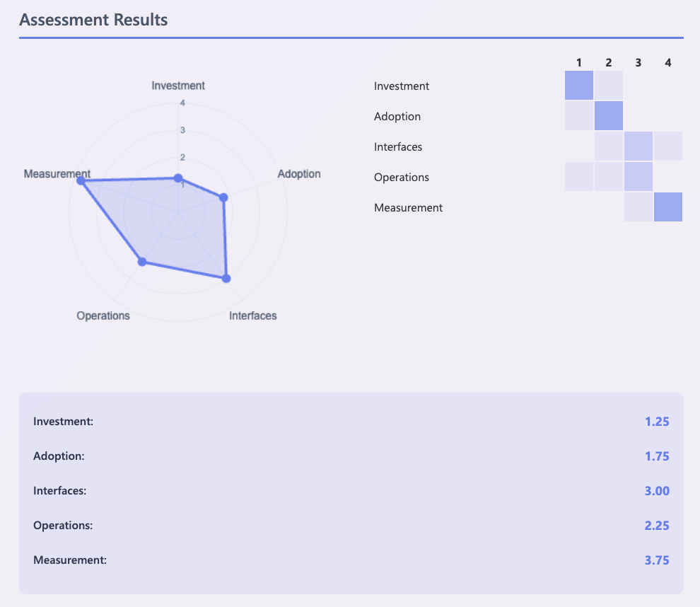The image size is (700, 607).
Task: Click the Measurement data point on radar chart
Action: [81, 181]
